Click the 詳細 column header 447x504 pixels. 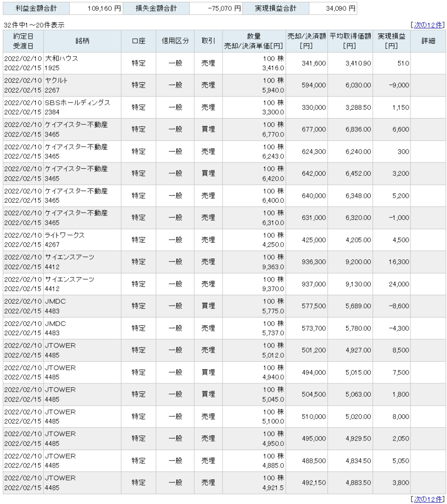point(428,41)
